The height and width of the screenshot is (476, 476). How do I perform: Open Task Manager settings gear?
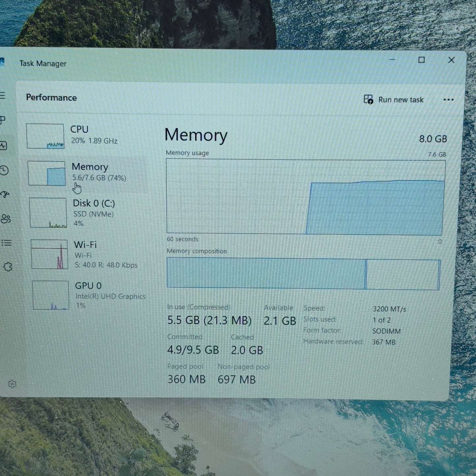click(12, 384)
